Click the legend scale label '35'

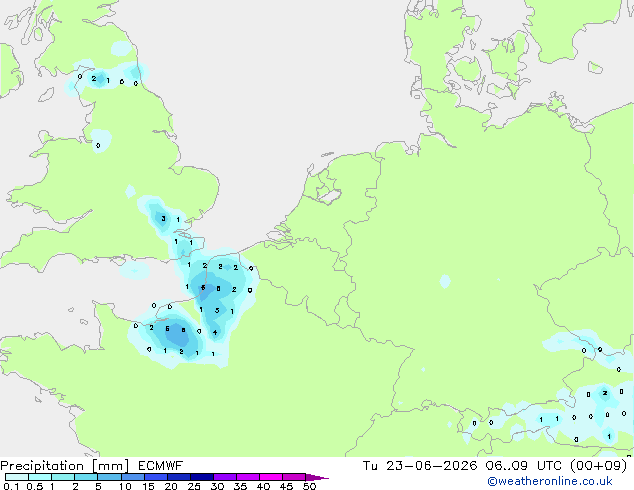click(240, 486)
